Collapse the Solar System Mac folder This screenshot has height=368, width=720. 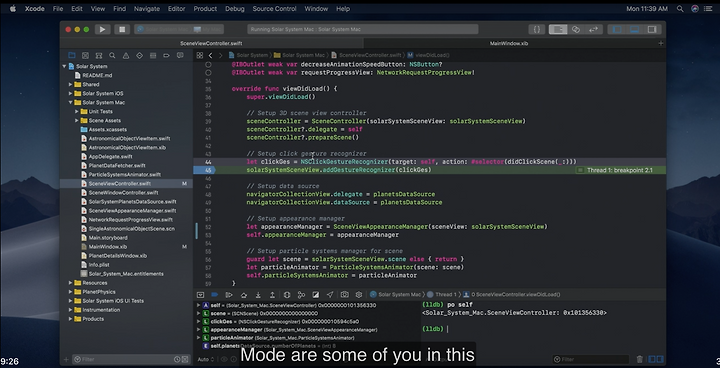coord(71,102)
